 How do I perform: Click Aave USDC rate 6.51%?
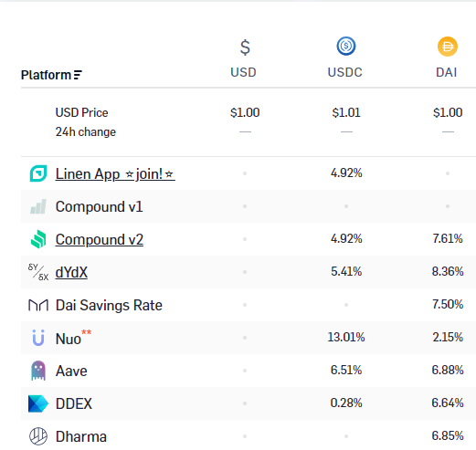(x=346, y=370)
